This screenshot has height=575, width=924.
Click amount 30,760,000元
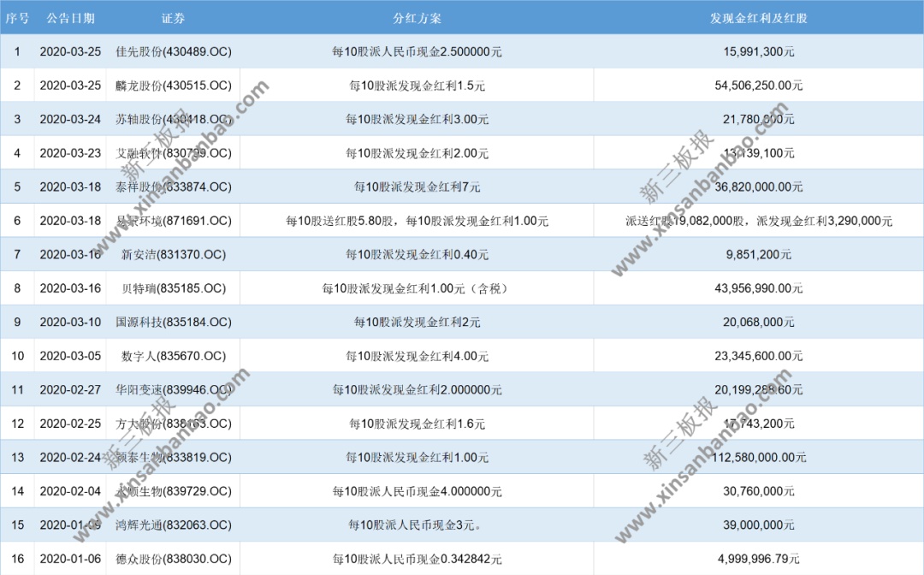pyautogui.click(x=758, y=491)
